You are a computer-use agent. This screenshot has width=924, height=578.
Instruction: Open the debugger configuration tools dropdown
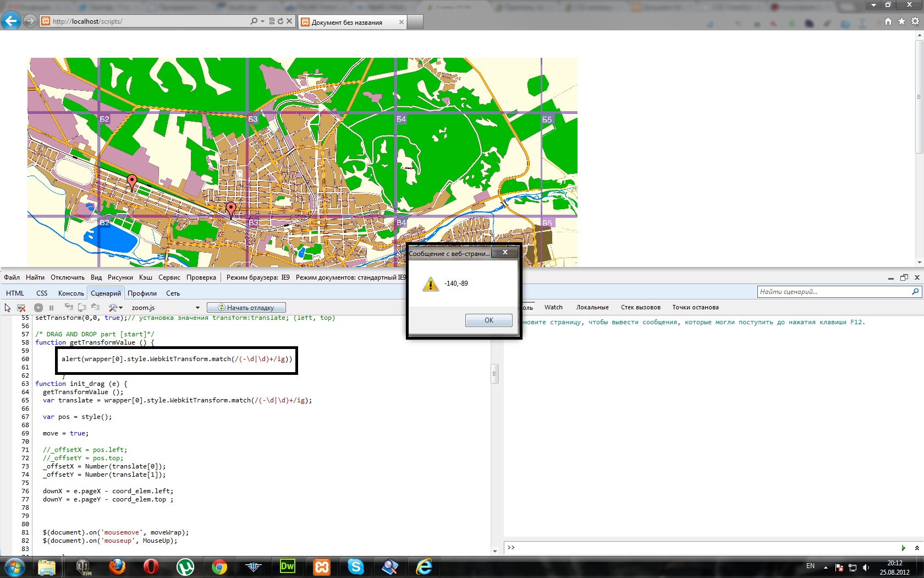tap(116, 308)
